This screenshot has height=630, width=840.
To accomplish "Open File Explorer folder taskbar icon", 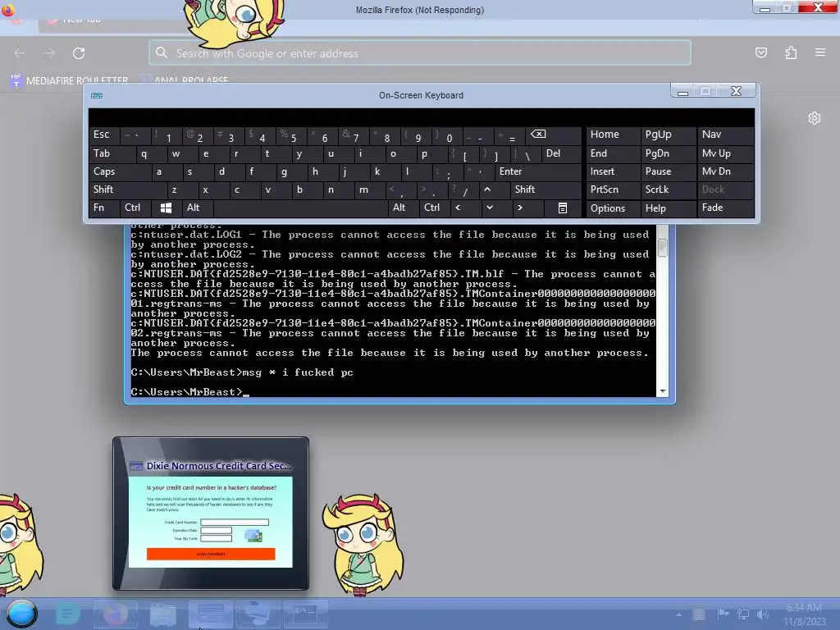I will (163, 614).
